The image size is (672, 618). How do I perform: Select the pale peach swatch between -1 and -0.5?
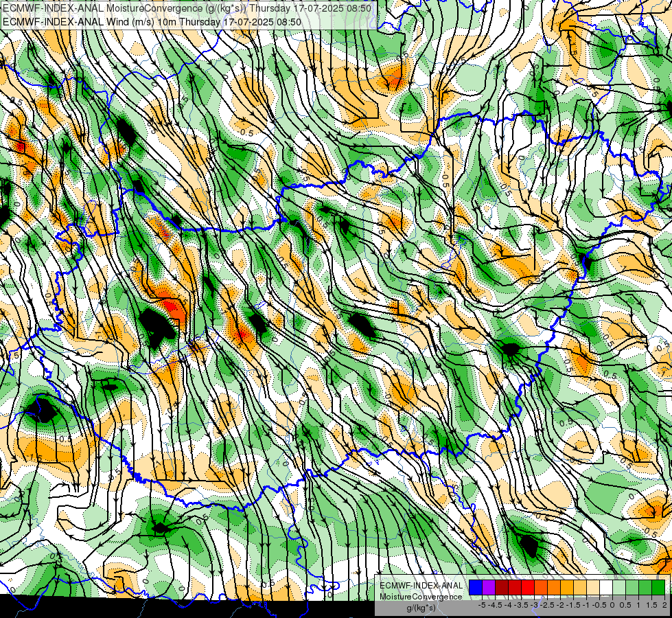coord(593,588)
